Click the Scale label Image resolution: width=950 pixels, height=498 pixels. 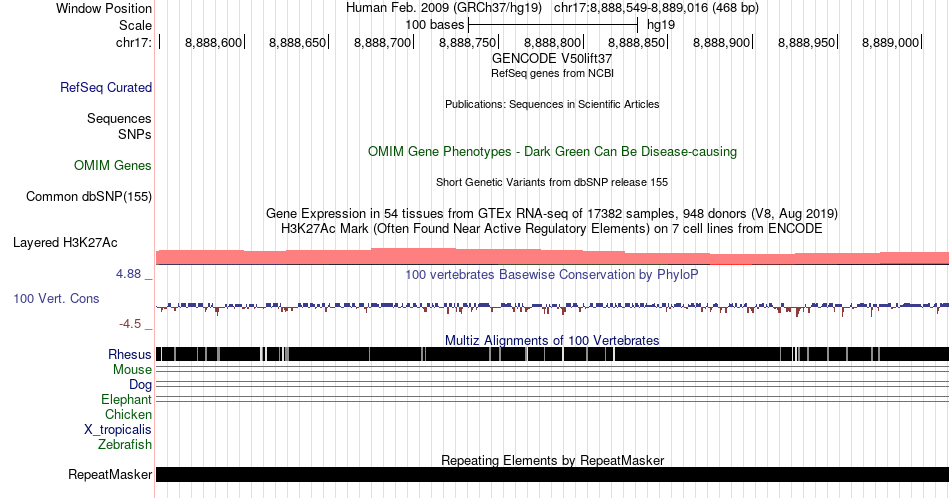click(x=136, y=25)
